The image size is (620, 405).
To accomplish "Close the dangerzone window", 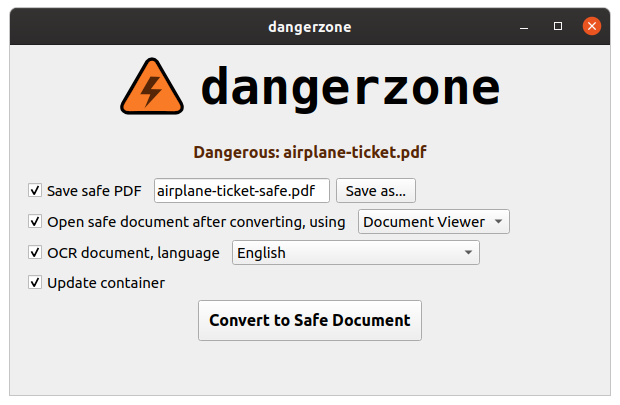I will [592, 26].
